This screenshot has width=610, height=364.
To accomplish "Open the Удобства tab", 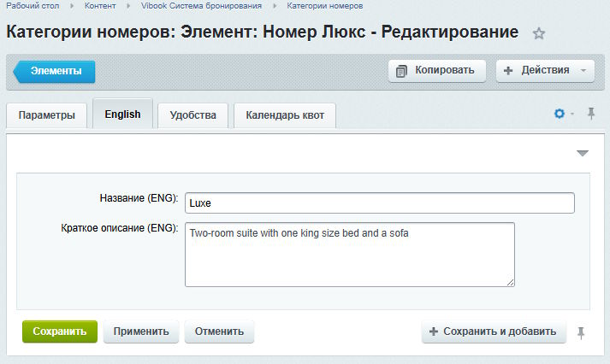I will coord(193,115).
